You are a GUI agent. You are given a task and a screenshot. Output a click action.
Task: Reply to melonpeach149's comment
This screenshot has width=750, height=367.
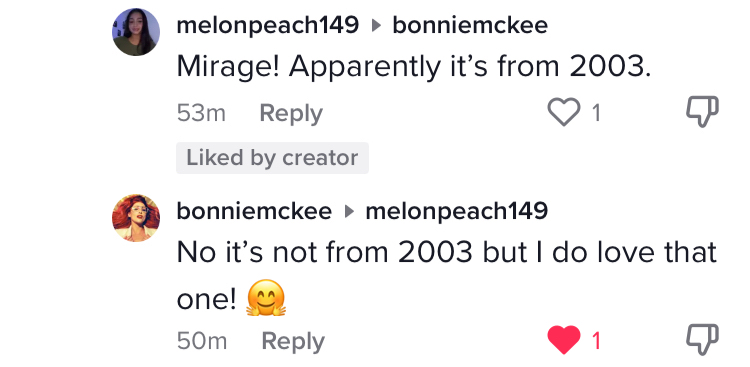(291, 114)
